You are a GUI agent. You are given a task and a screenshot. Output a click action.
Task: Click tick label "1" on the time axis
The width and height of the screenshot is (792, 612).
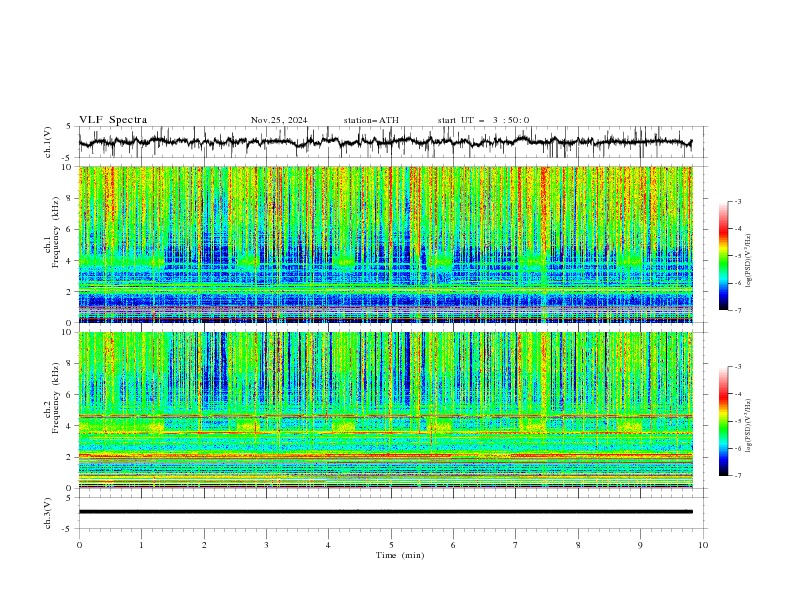click(141, 545)
